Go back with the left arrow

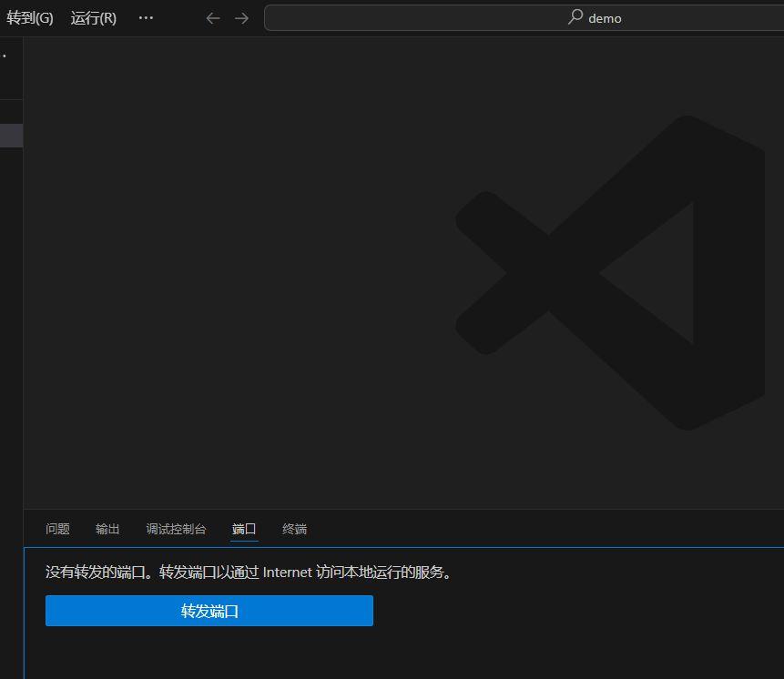[x=213, y=18]
